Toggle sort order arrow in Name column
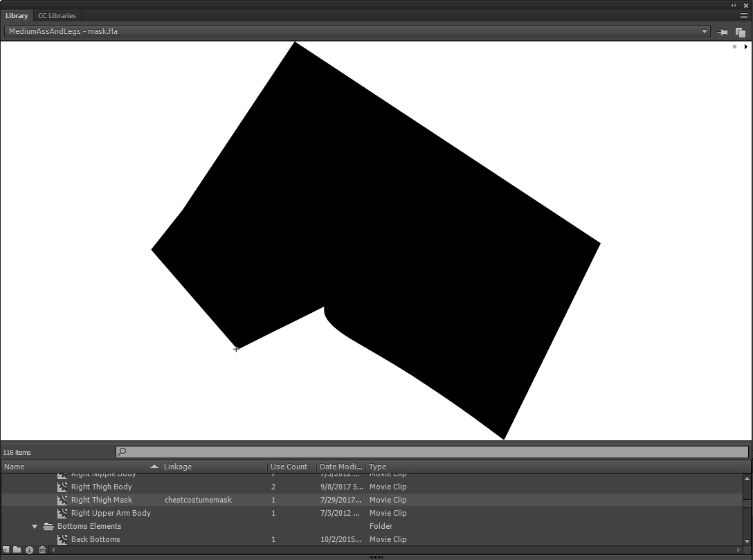This screenshot has width=753, height=560. click(154, 467)
